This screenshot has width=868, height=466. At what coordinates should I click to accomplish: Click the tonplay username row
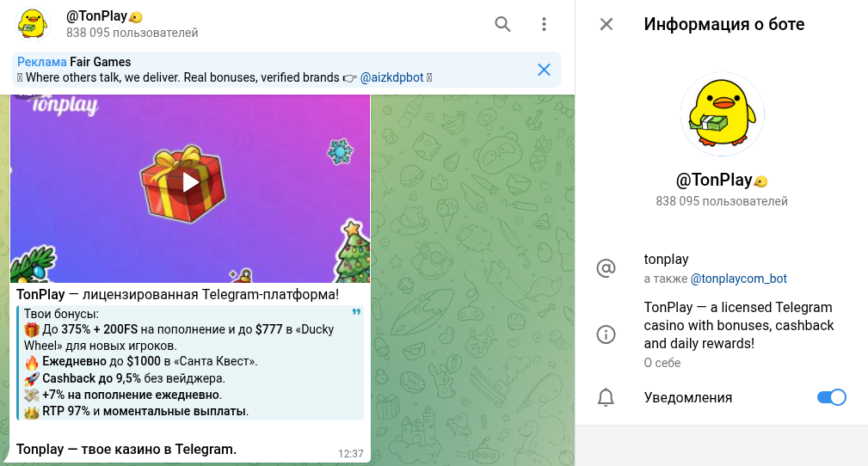click(667, 260)
